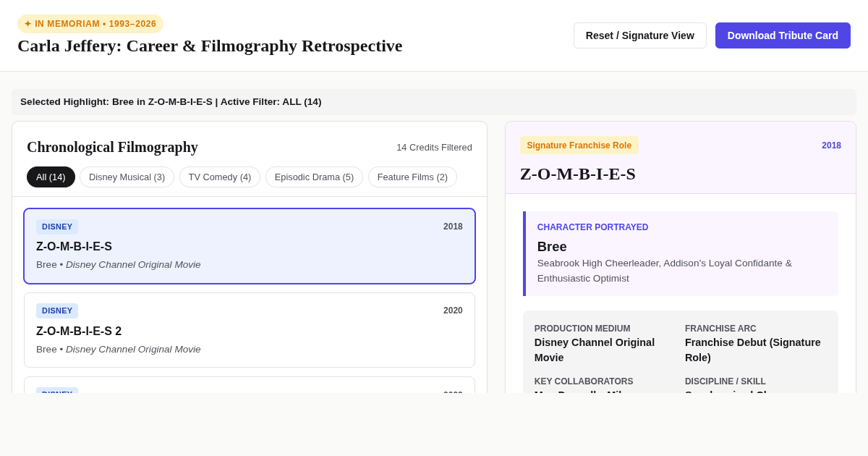The height and width of the screenshot is (456, 868).
Task: Click the DISNEY badge on the 2020 card
Action: (x=57, y=311)
